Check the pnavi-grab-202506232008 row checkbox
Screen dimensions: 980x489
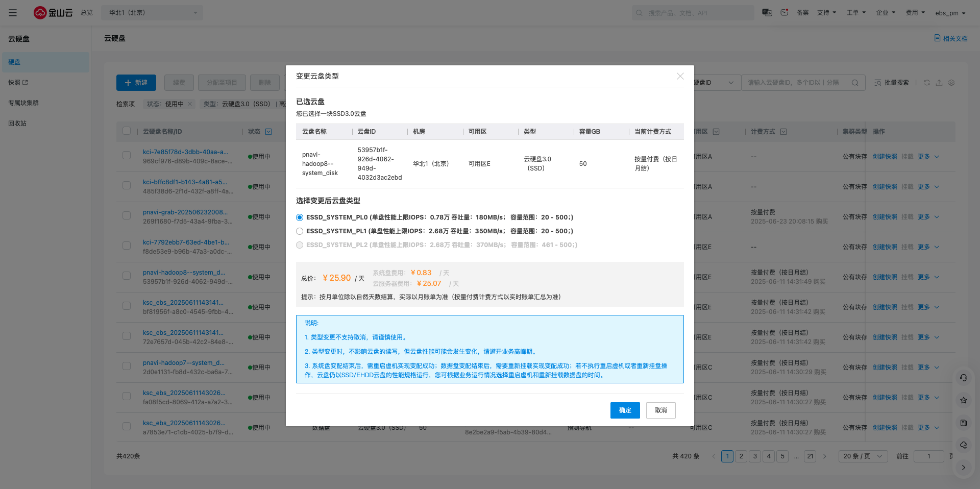[127, 215]
